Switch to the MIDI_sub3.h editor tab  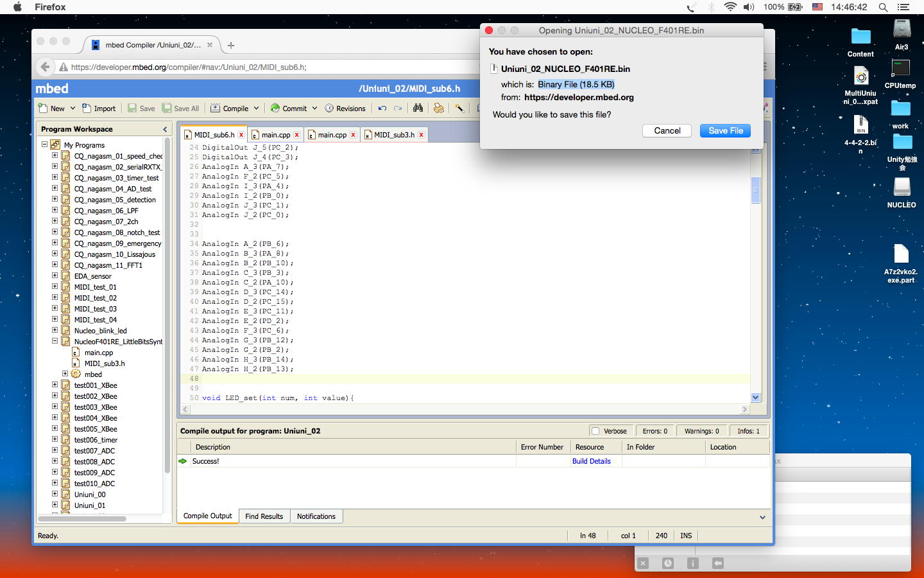[394, 135]
